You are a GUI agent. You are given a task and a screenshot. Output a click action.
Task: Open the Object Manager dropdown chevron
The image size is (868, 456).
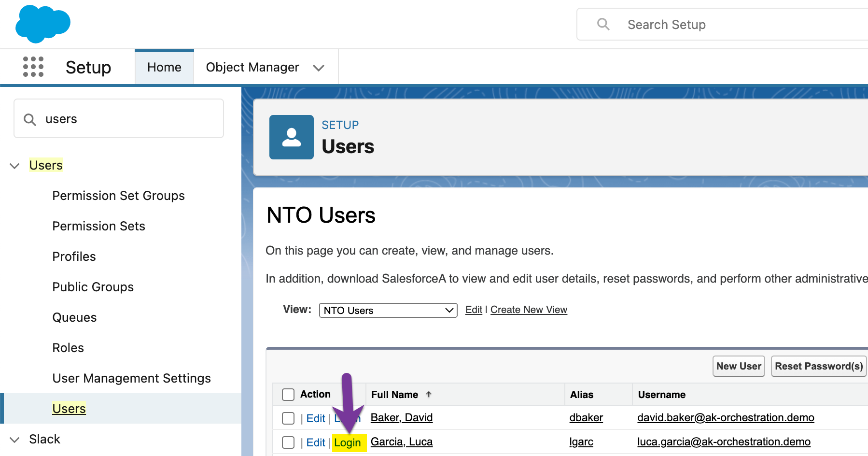[x=319, y=68]
